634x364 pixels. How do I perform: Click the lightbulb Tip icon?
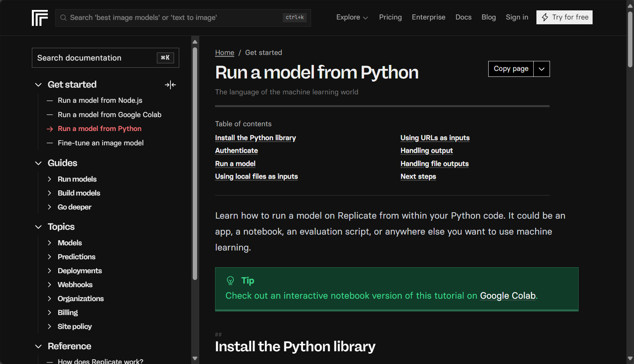(x=230, y=280)
